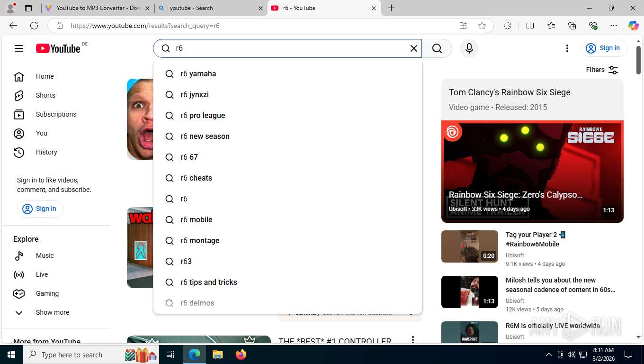Select suggestion 'r6 jynxzi'
Viewport: 644px width, 364px height.
pyautogui.click(x=288, y=95)
